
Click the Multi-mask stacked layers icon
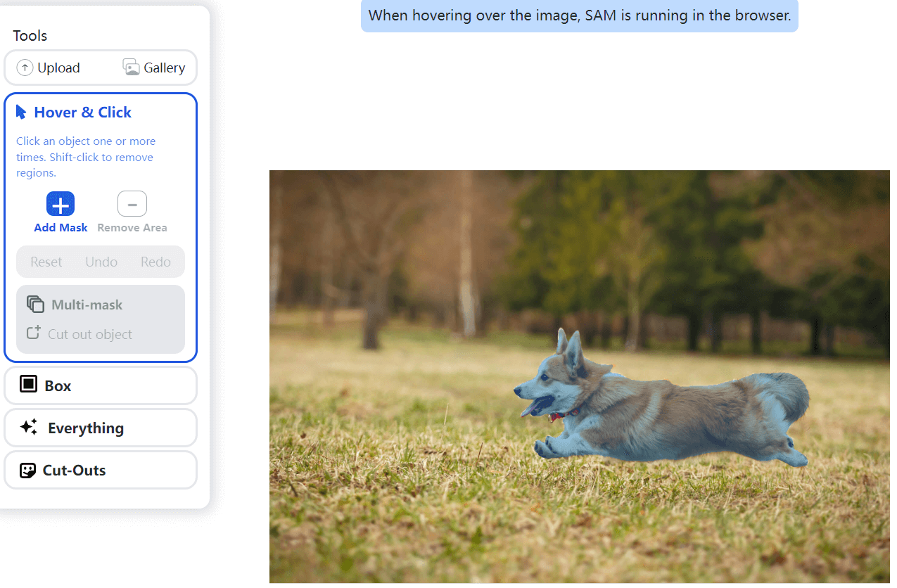pyautogui.click(x=35, y=305)
